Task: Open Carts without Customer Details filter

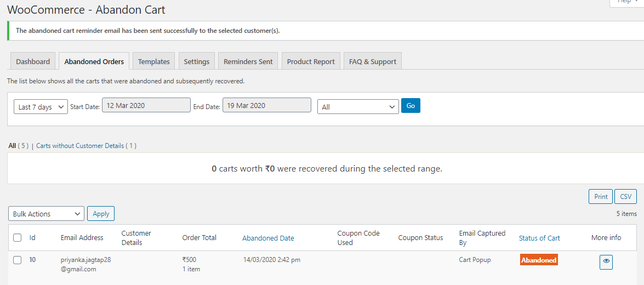Action: [x=80, y=145]
